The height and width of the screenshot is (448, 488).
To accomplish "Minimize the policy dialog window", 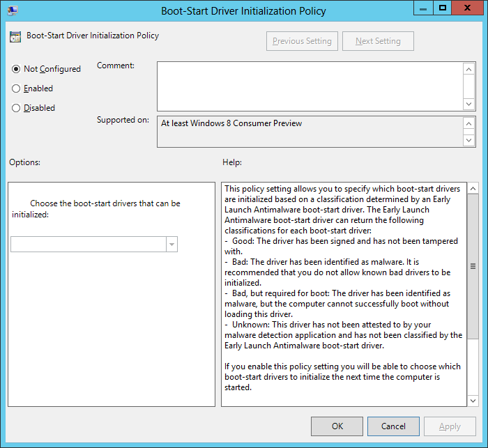I will pos(422,8).
